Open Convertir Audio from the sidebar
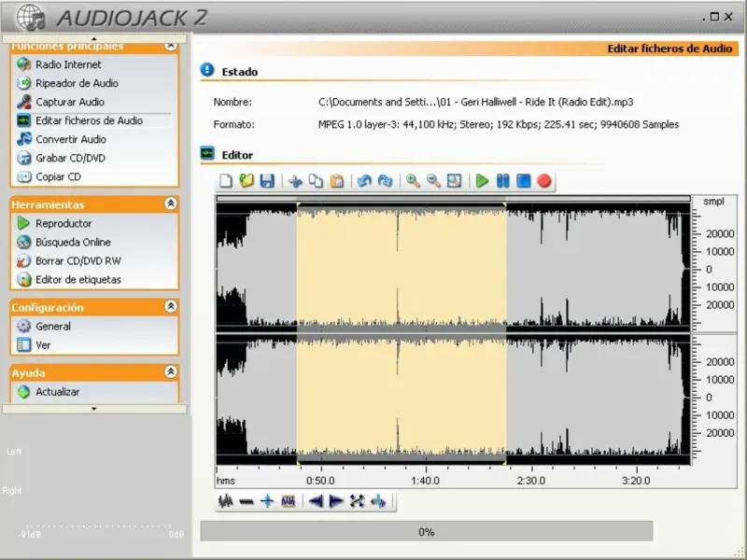 (x=71, y=139)
